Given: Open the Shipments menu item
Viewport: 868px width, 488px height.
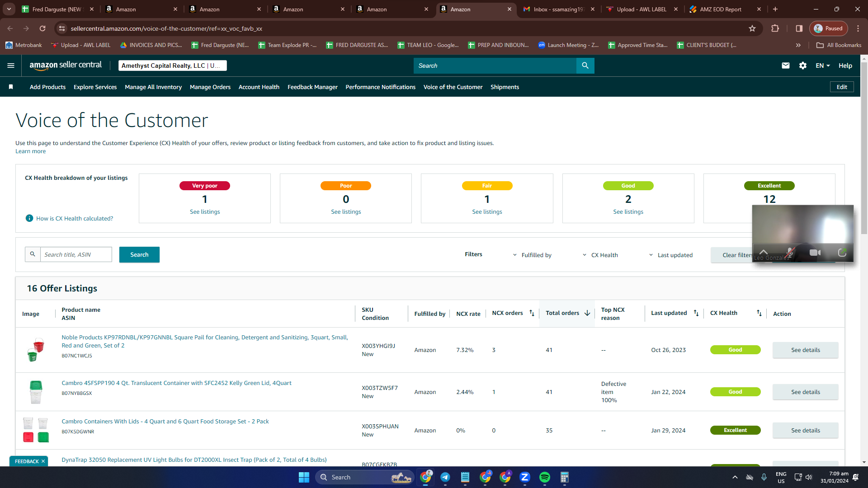Looking at the screenshot, I should coord(505,87).
